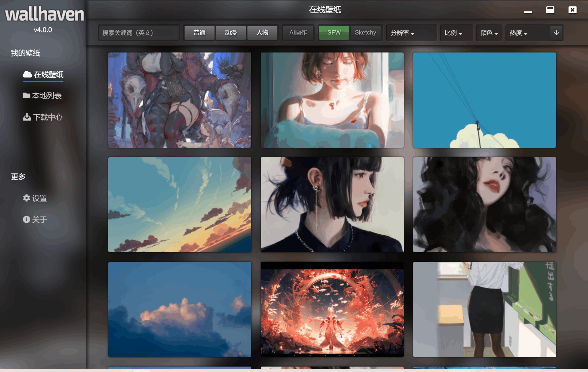
Task: Open 关于 page
Action: click(x=35, y=219)
